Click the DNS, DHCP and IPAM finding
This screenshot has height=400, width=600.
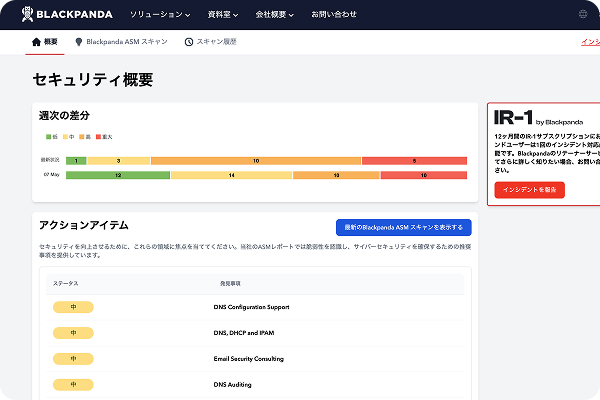(244, 333)
